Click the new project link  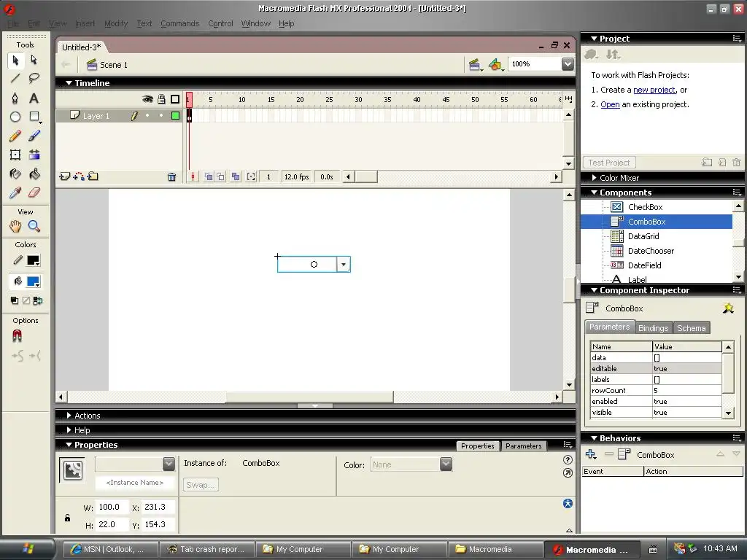654,90
